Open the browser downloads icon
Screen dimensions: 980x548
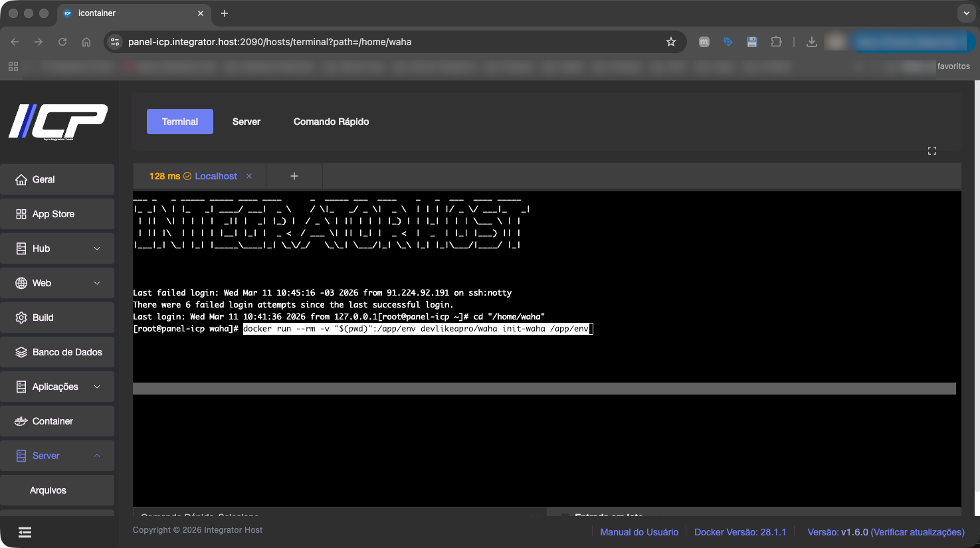coord(811,42)
